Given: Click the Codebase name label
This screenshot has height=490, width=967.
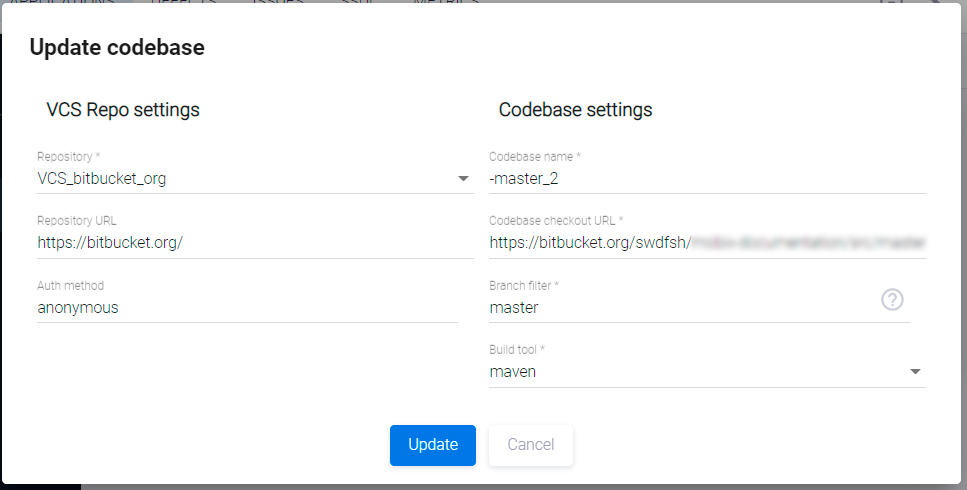Looking at the screenshot, I should pyautogui.click(x=535, y=157).
